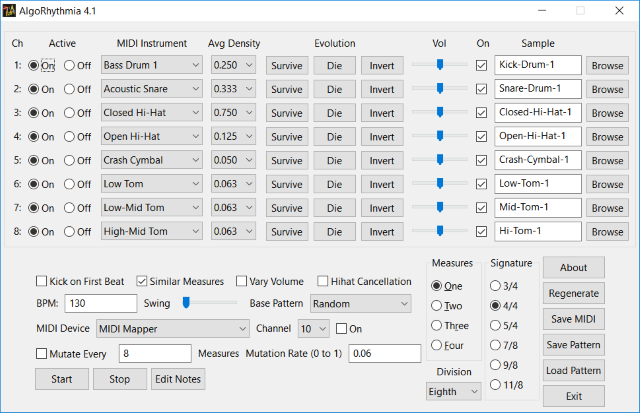The image size is (640, 413).
Task: Toggle the Hihat Cancellation checkbox
Action: coord(323,281)
